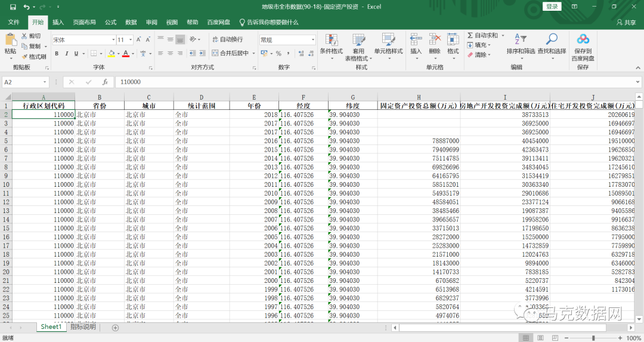This screenshot has height=342, width=644.
Task: Expand the formula bar with the arrow
Action: (637, 82)
